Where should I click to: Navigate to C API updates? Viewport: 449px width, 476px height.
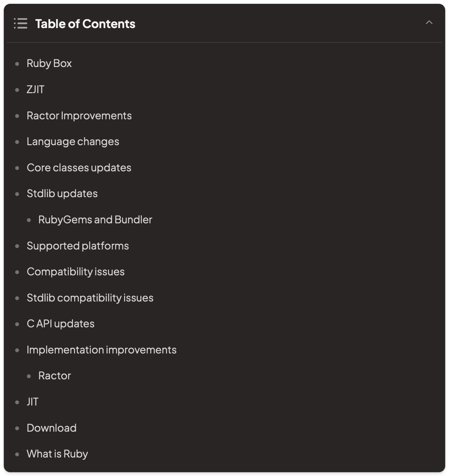(x=61, y=324)
